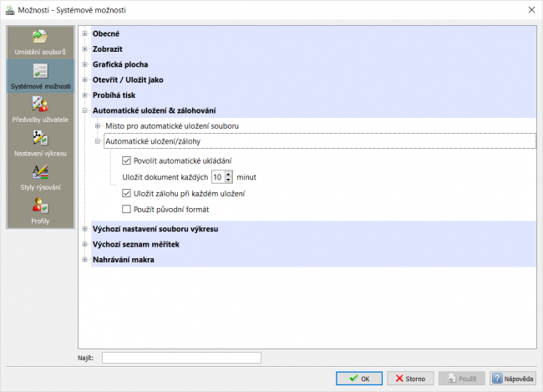This screenshot has height=392, width=543.
Task: Select the Otevřít / Uložit jako heading
Action: coord(128,79)
